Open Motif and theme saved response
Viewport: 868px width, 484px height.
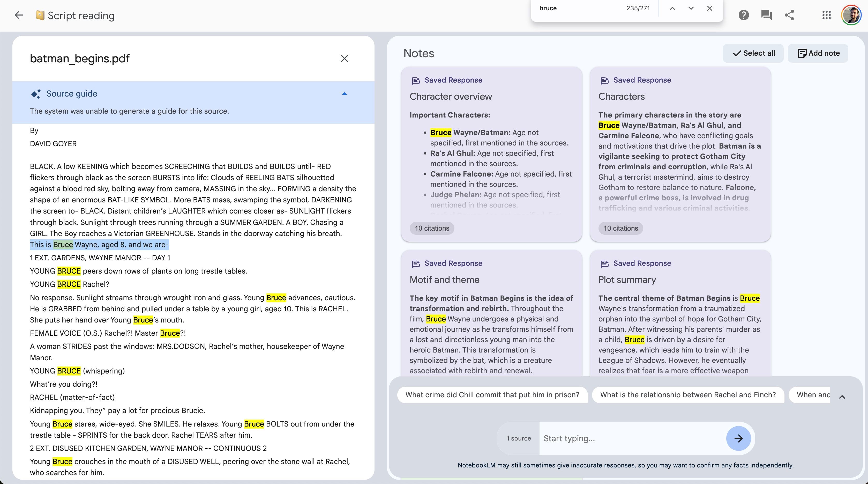coord(444,279)
